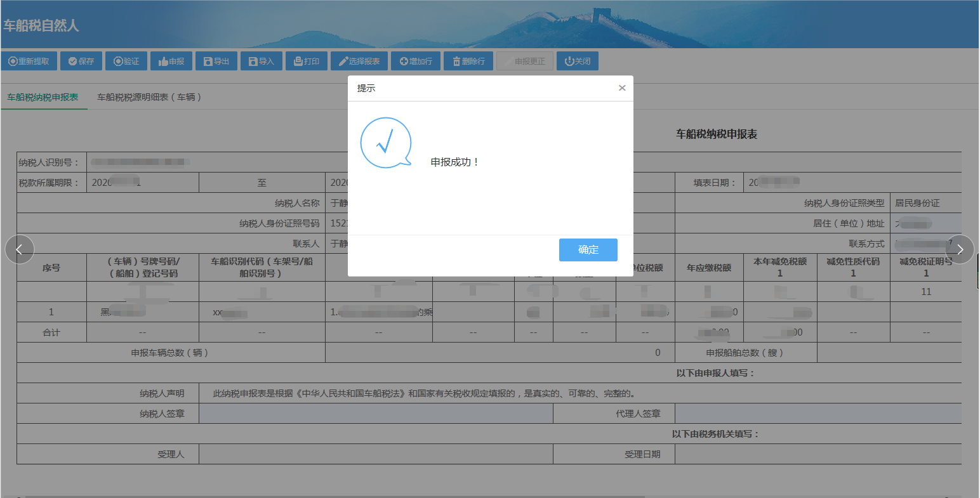Click the right arrow navigation circle
The height and width of the screenshot is (498, 980).
coord(960,249)
